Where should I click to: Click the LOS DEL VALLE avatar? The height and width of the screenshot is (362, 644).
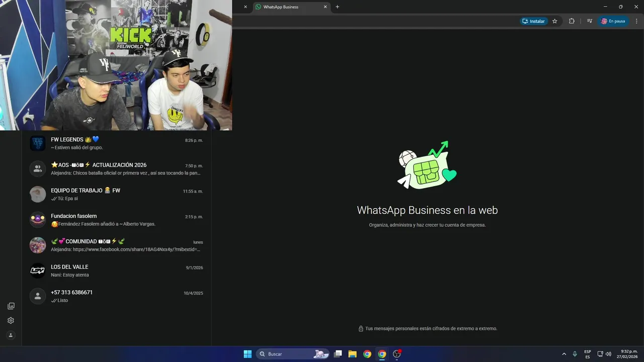pos(38,270)
